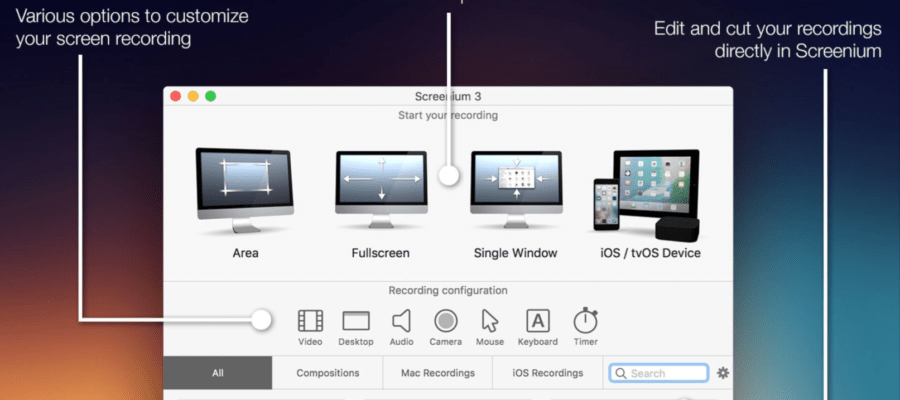
Task: Focus the Search field
Action: coord(658,373)
